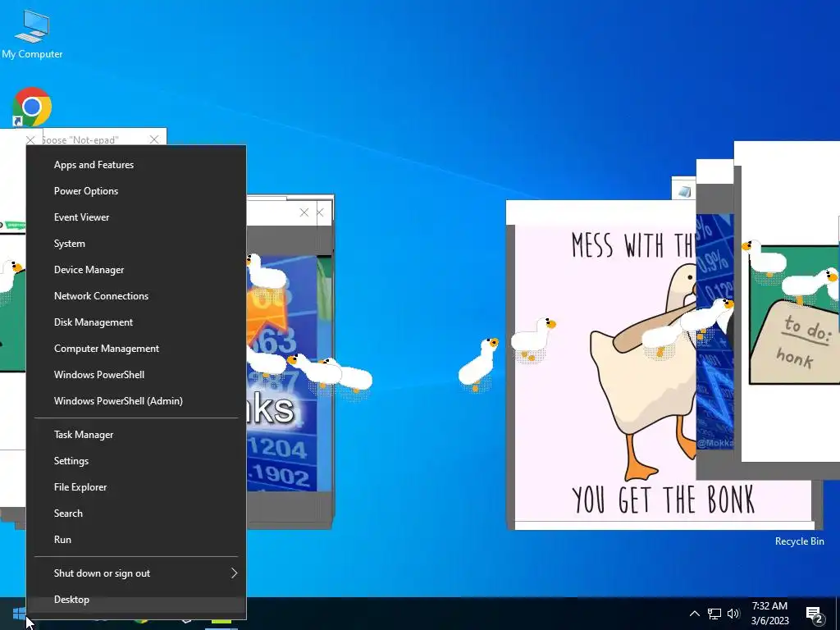The height and width of the screenshot is (630, 840).
Task: Open the Run dialog entry
Action: click(x=137, y=540)
